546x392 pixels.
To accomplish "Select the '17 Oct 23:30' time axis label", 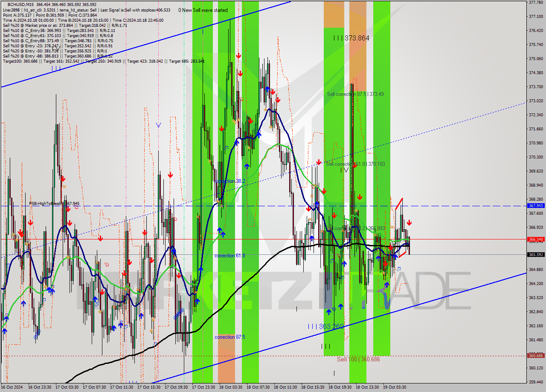I will (x=203, y=387).
